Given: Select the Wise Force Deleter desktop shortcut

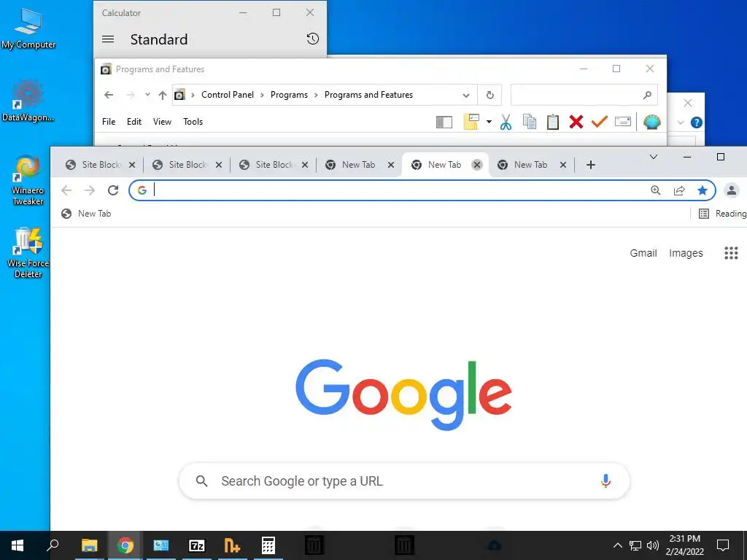Looking at the screenshot, I should click(x=28, y=253).
